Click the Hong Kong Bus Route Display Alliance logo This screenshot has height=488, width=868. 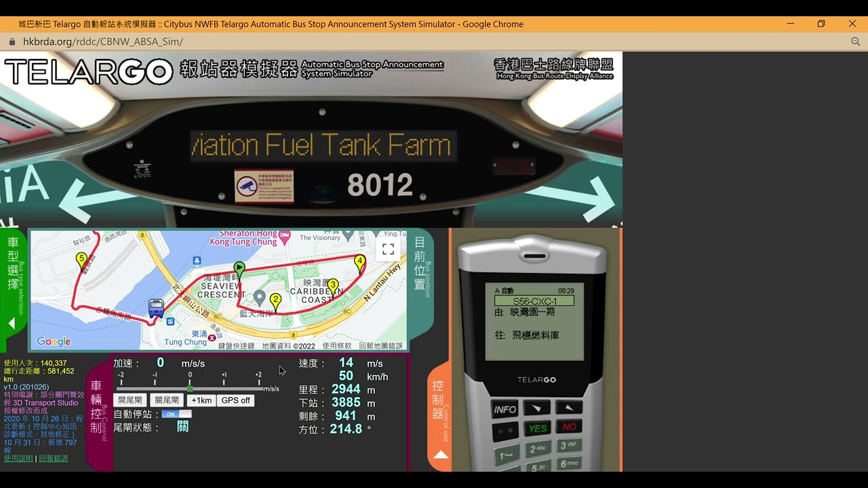tap(554, 68)
